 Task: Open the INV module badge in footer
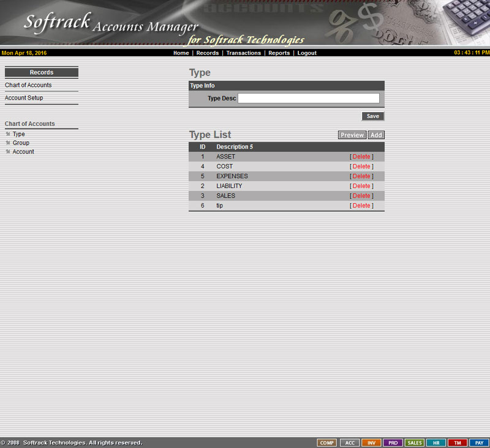coord(371,442)
